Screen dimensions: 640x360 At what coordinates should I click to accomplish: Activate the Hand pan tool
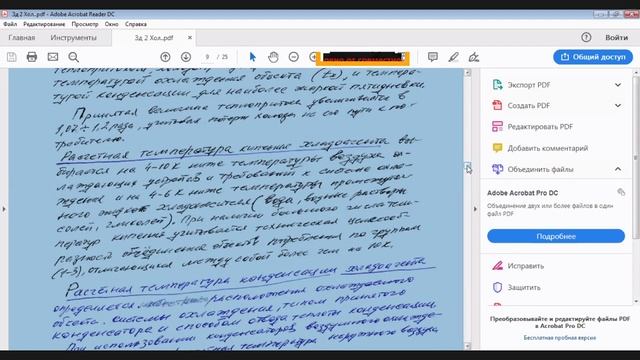[x=273, y=57]
